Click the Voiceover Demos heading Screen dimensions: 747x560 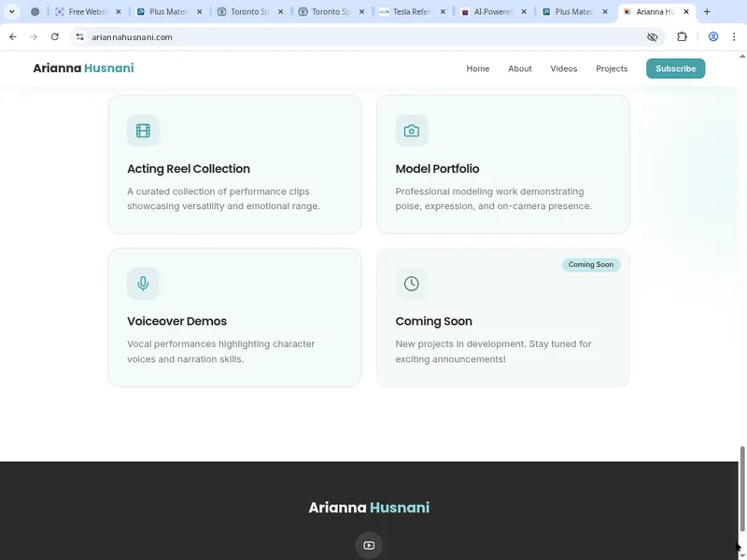tap(176, 321)
